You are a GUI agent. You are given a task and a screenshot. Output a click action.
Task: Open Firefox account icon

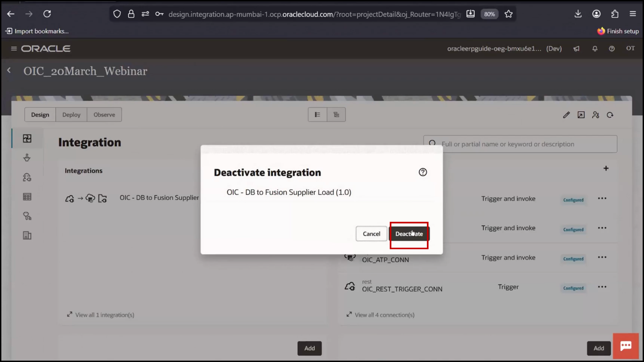coord(596,14)
